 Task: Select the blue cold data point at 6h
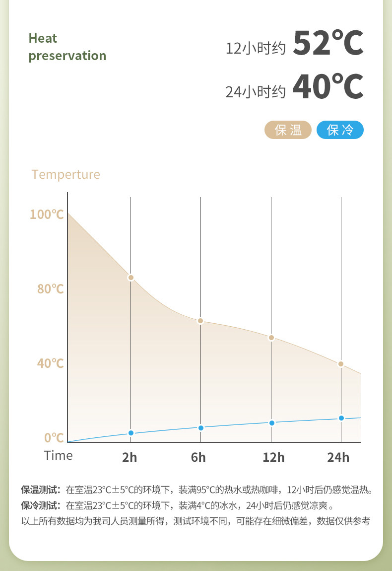click(x=200, y=428)
